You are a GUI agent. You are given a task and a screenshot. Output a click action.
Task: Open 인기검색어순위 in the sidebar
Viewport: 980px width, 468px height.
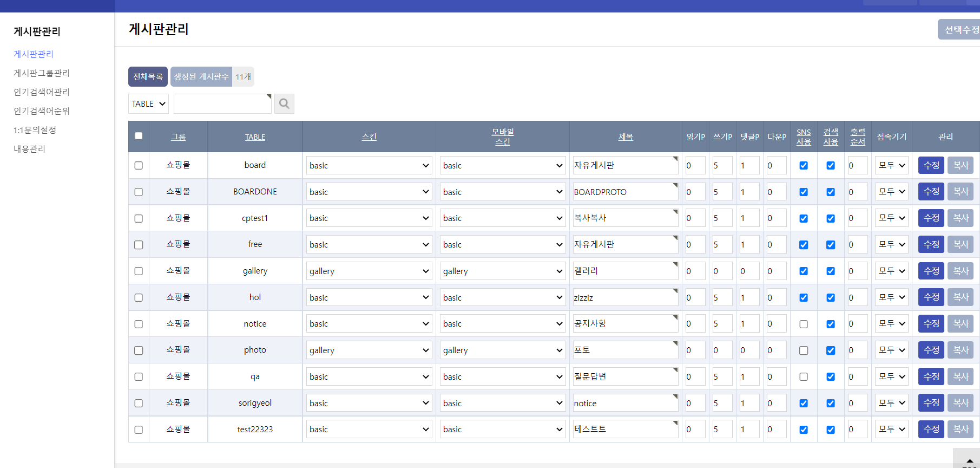pyautogui.click(x=42, y=111)
